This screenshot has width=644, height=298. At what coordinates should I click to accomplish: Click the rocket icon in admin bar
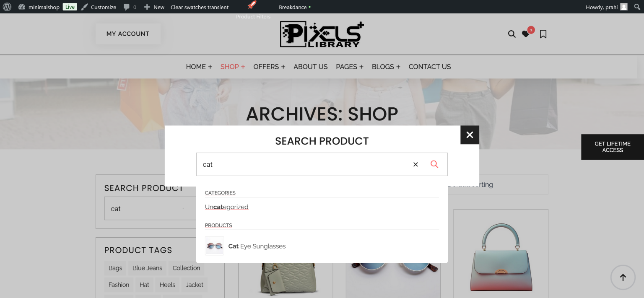(x=252, y=5)
